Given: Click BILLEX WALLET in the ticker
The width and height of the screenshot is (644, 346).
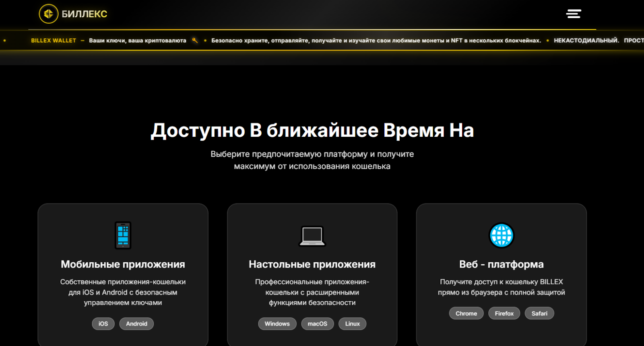Looking at the screenshot, I should pyautogui.click(x=54, y=40).
